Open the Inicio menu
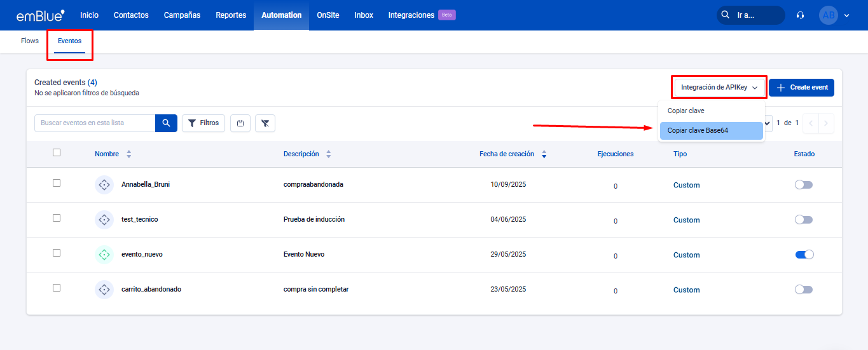Viewport: 868px width, 350px height. point(90,15)
